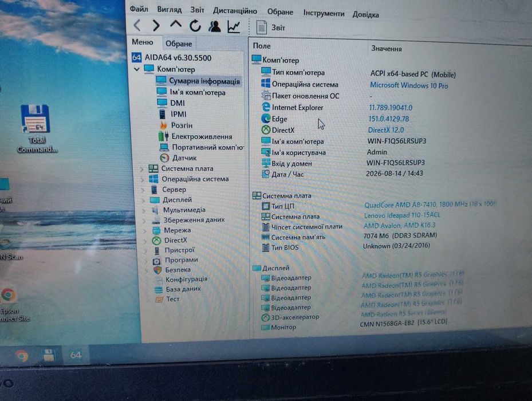Click the Електроживлення plug icon

(164, 136)
